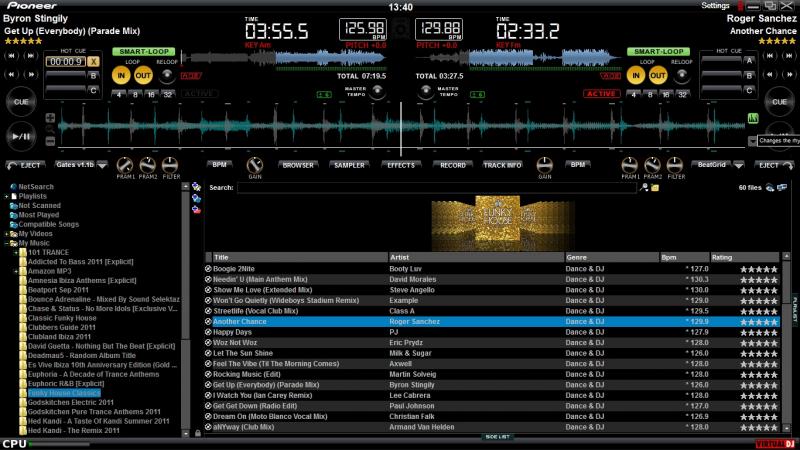Switch to the SAMPLER tab
This screenshot has height=450, width=800.
pyautogui.click(x=349, y=164)
